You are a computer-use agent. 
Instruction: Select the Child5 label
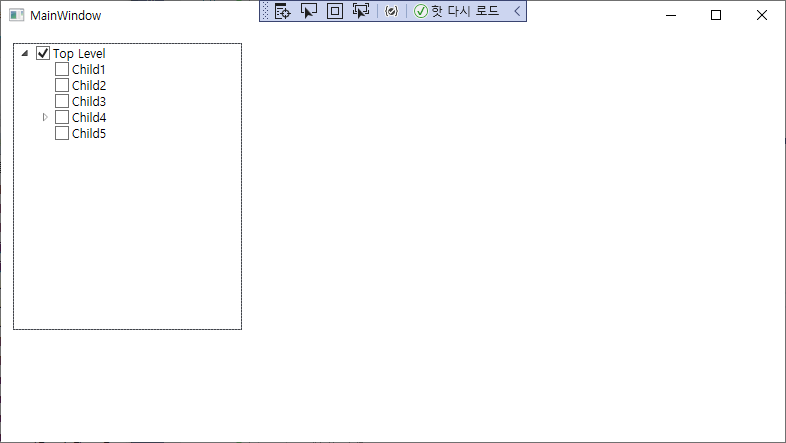coord(89,134)
